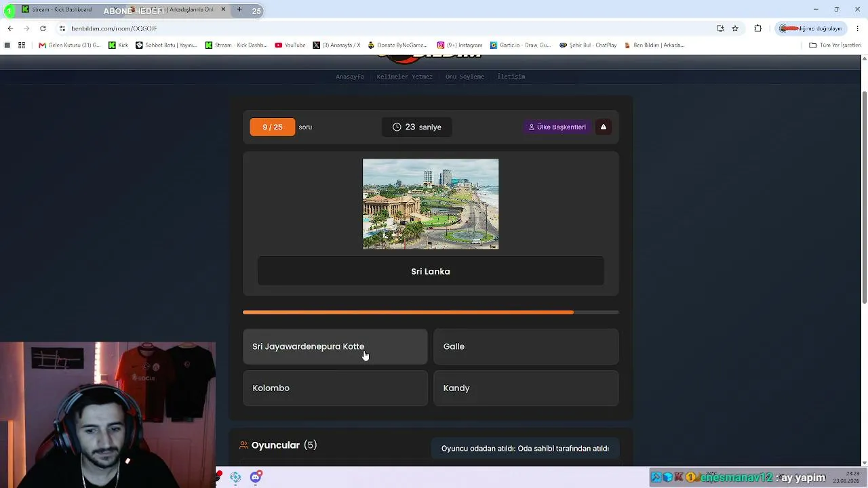
Task: Open the Stream - Kick Dashboard bookmark
Action: pyautogui.click(x=236, y=45)
